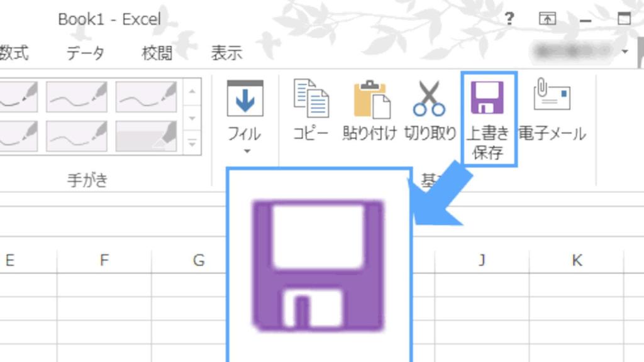Switch to the データ tab
Image resolution: width=644 pixels, height=362 pixels.
(85, 53)
